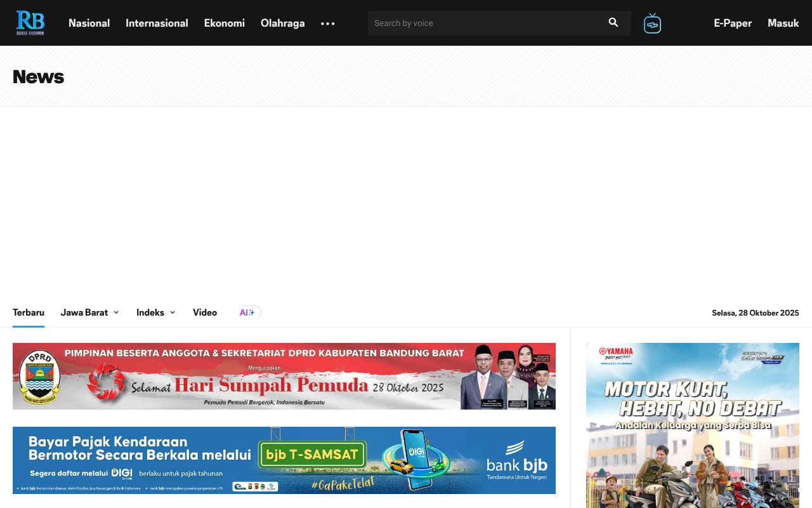Open the ellipsis overflow menu in navbar
The image size is (812, 508).
(x=328, y=23)
